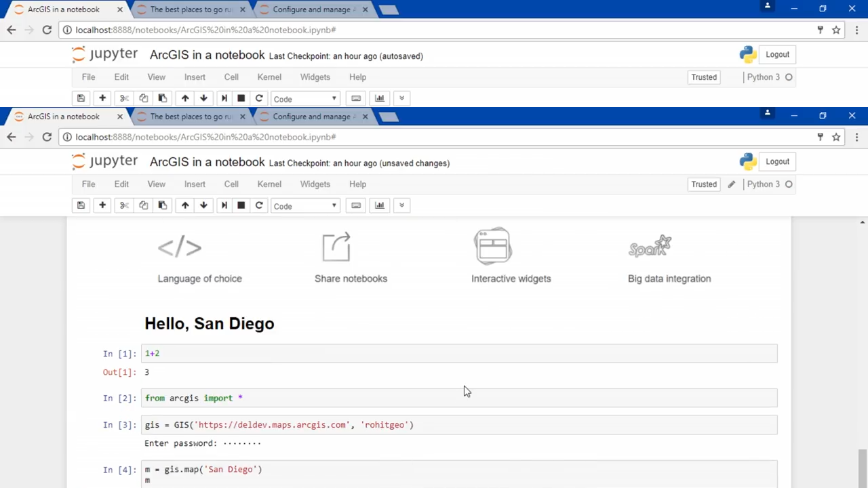Click Logout button in autosaved window
Viewport: 868px width, 488px height.
click(x=777, y=54)
